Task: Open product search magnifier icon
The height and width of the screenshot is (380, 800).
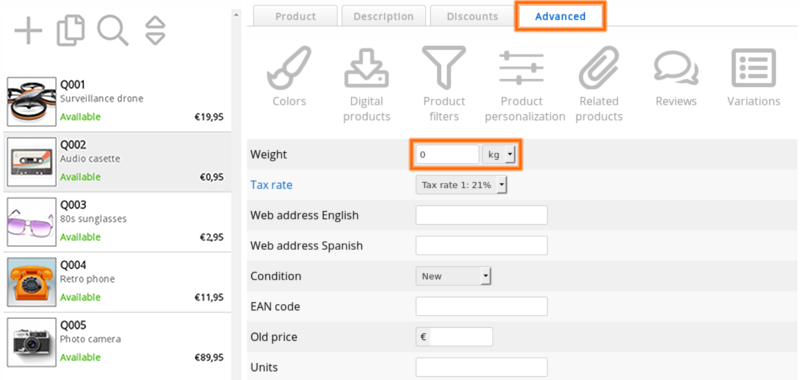Action: click(x=113, y=31)
